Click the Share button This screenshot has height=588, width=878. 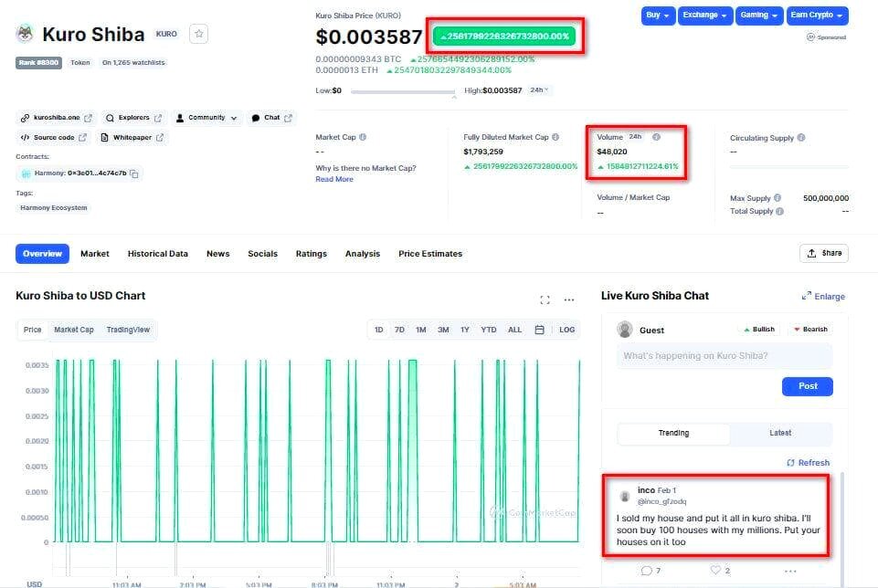click(824, 254)
